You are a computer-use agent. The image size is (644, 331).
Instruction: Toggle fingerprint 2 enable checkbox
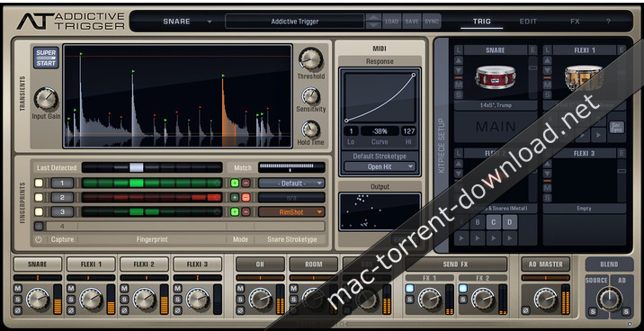[x=39, y=198]
